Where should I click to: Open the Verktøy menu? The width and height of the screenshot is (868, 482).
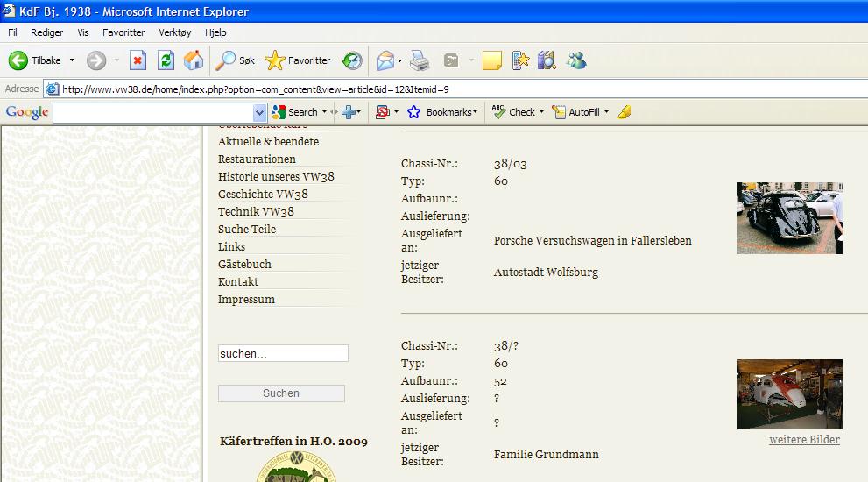[x=175, y=32]
